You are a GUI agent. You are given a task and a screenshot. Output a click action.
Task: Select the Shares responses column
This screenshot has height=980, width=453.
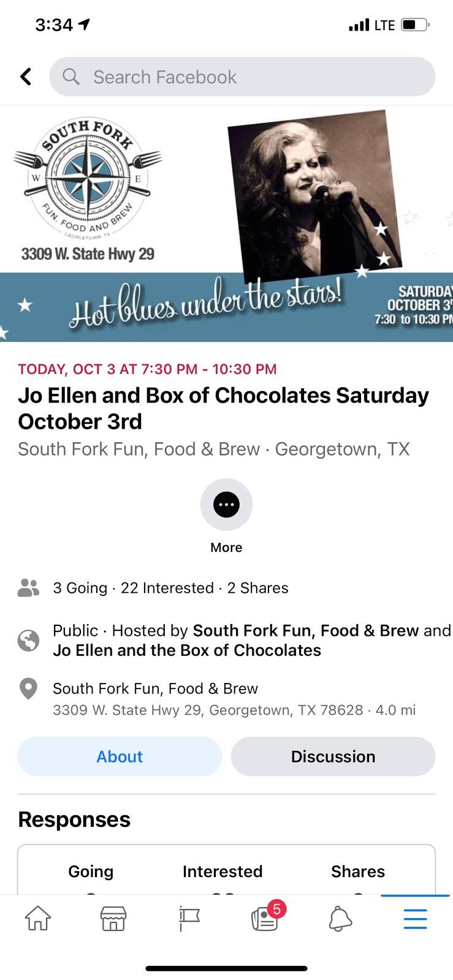pyautogui.click(x=358, y=872)
